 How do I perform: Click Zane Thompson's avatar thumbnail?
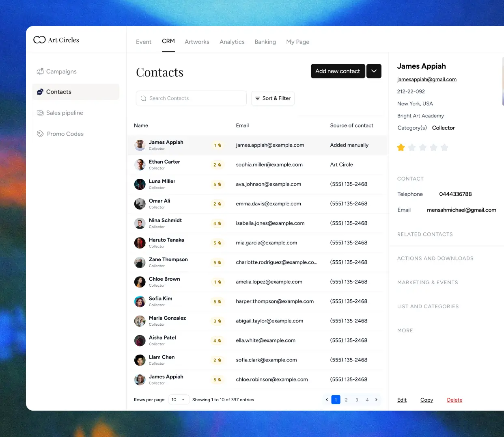coord(140,262)
